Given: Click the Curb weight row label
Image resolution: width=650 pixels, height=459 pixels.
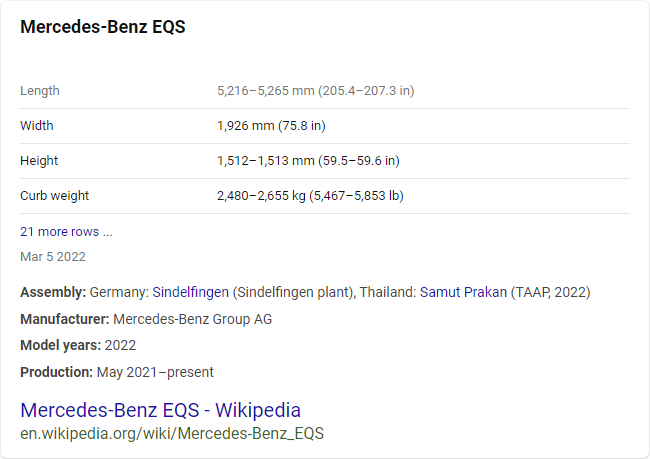Looking at the screenshot, I should point(55,195).
